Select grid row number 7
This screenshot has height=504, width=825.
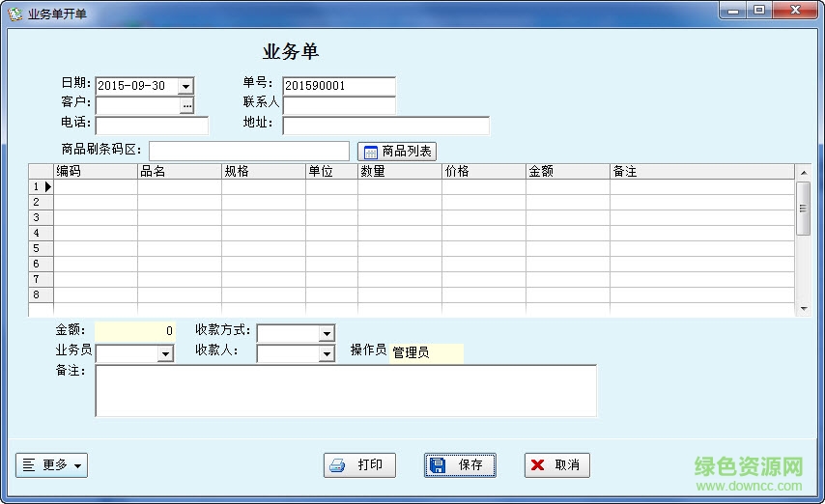pos(41,279)
